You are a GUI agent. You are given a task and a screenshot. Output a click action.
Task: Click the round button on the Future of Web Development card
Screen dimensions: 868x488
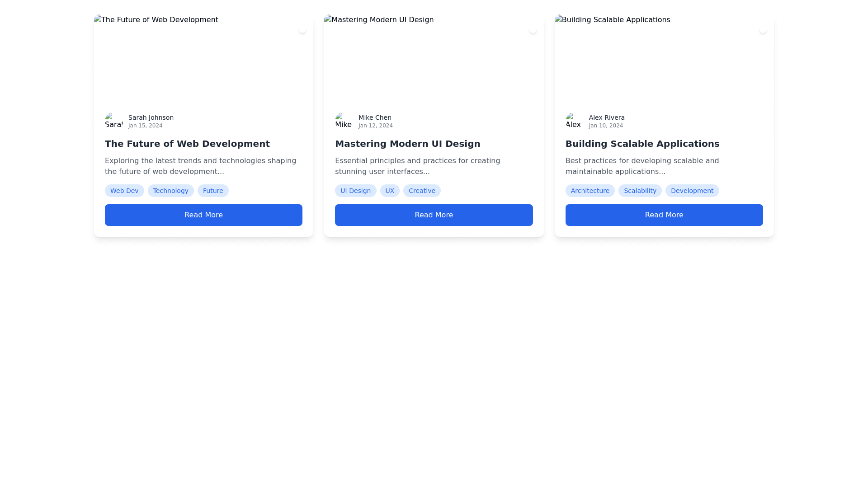(x=302, y=29)
